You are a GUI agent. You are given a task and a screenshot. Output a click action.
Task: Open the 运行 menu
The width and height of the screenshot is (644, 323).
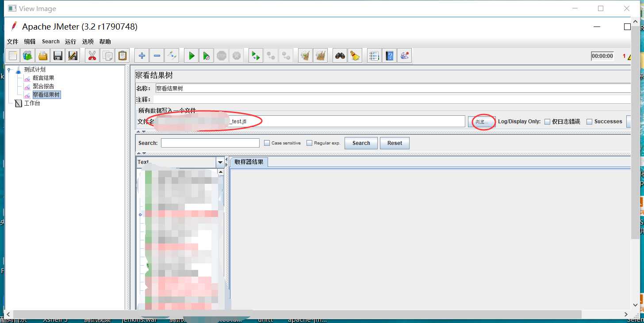click(70, 42)
